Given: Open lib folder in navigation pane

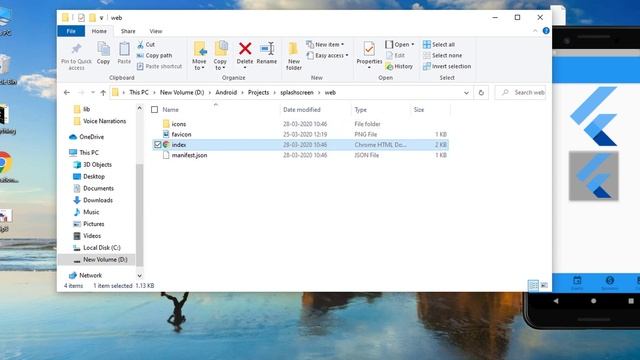Looking at the screenshot, I should 87,109.
